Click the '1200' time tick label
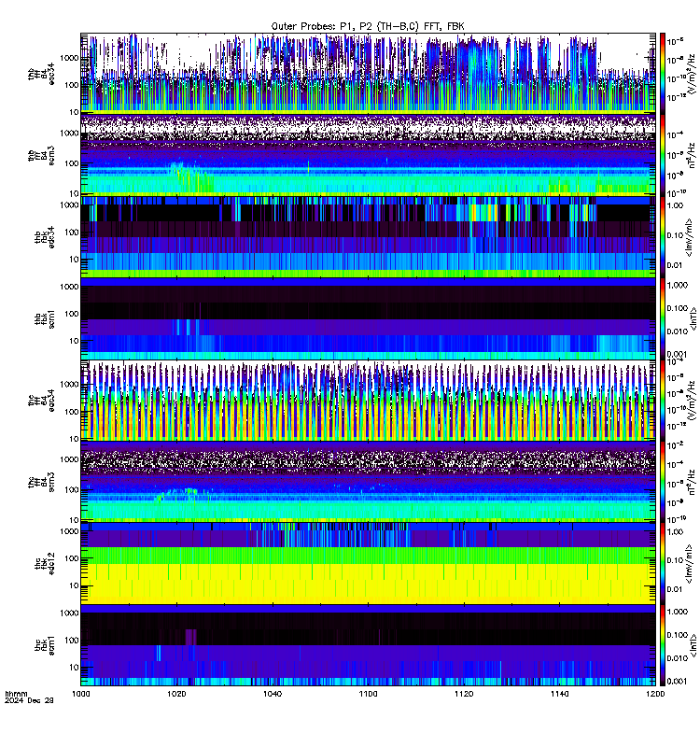The image size is (700, 747). point(655,694)
